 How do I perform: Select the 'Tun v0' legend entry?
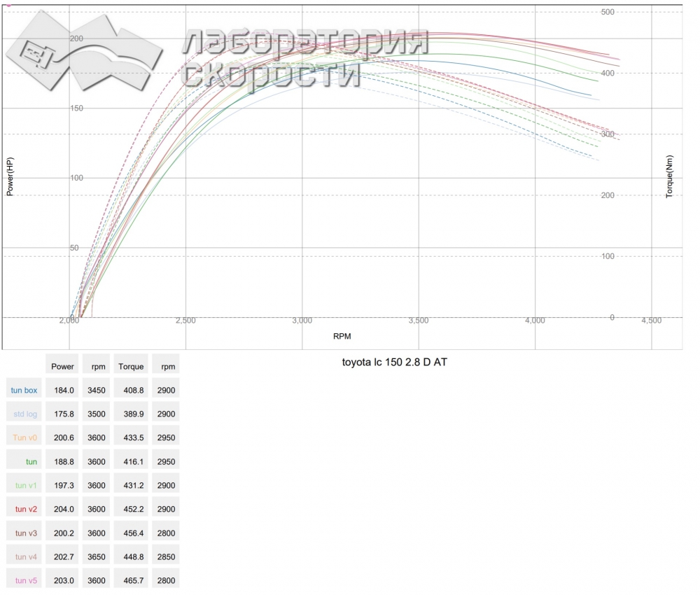point(25,437)
